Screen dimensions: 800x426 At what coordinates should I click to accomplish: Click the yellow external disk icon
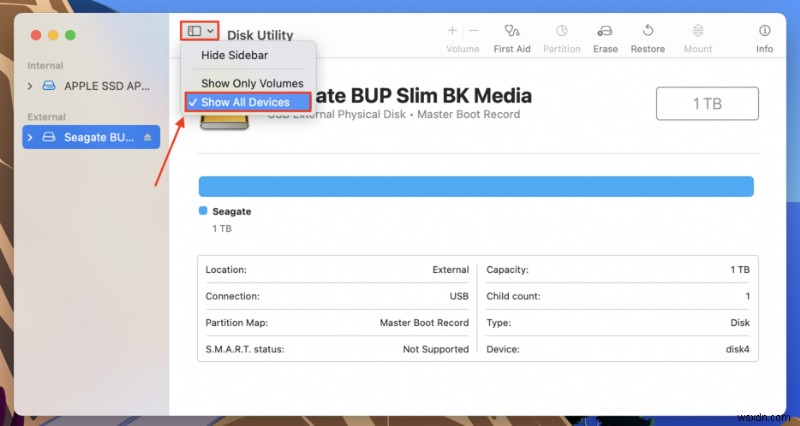pyautogui.click(x=224, y=122)
